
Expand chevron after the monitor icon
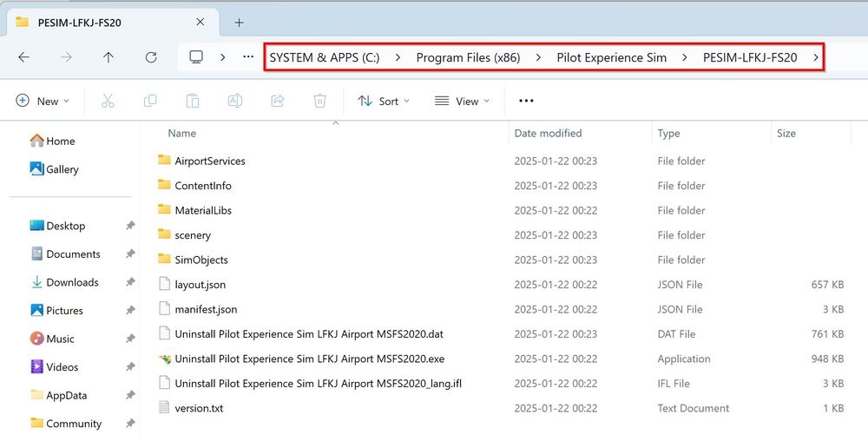tap(222, 57)
